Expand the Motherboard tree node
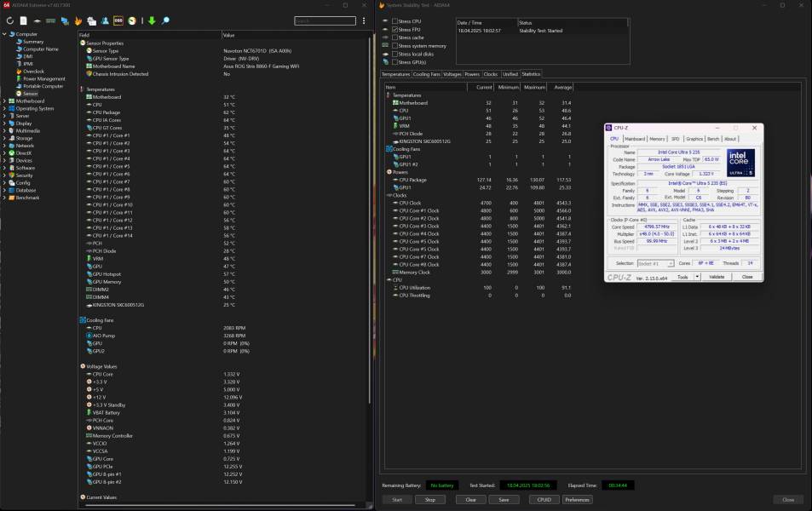 (x=4, y=101)
